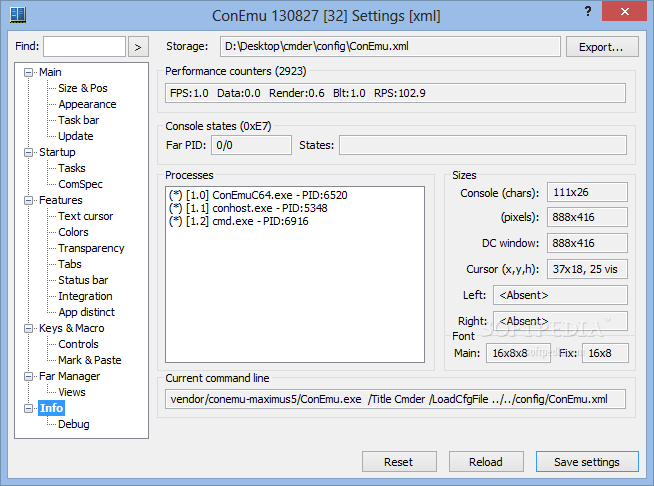Click the find next arrow button
Image resolution: width=654 pixels, height=486 pixels.
point(138,47)
